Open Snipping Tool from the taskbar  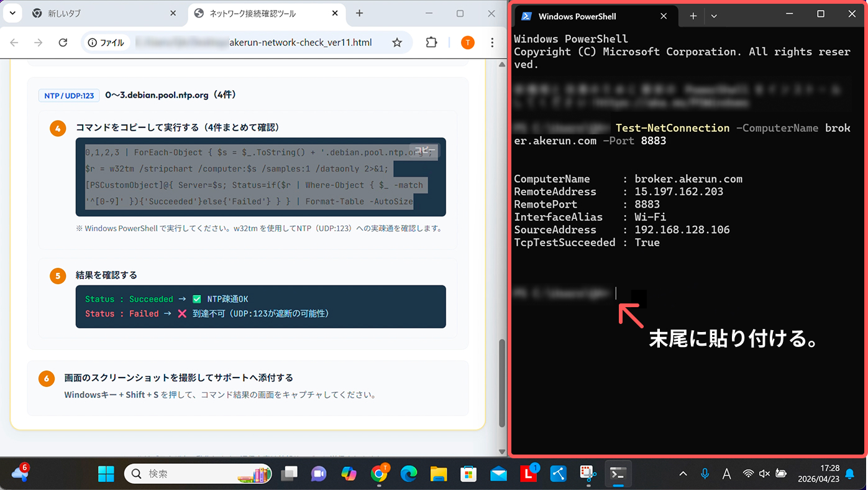pyautogui.click(x=588, y=474)
